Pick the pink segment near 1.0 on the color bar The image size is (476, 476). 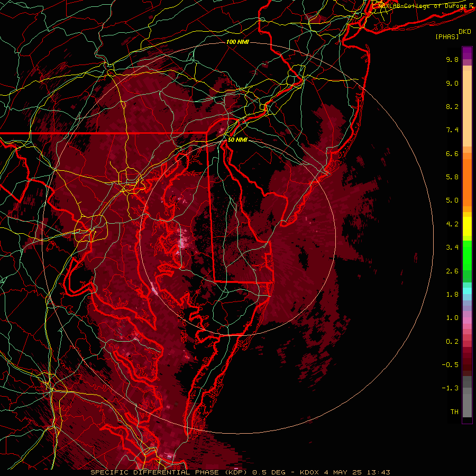tap(467, 321)
